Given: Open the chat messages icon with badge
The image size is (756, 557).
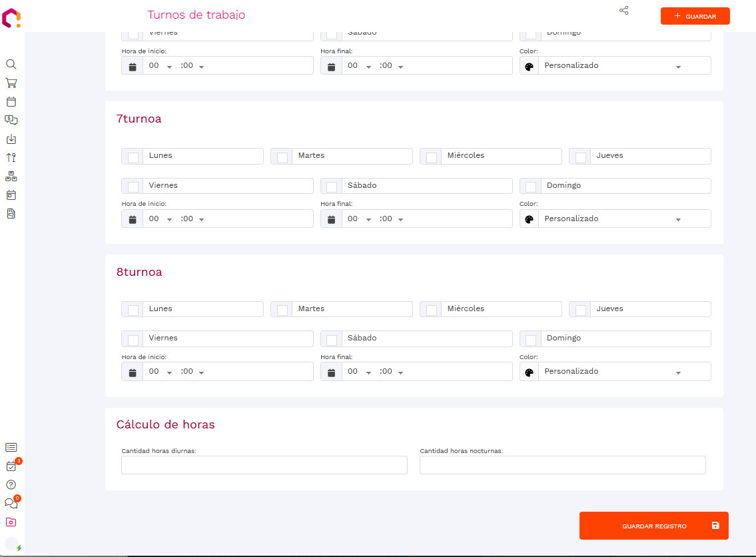Looking at the screenshot, I should click(x=11, y=504).
